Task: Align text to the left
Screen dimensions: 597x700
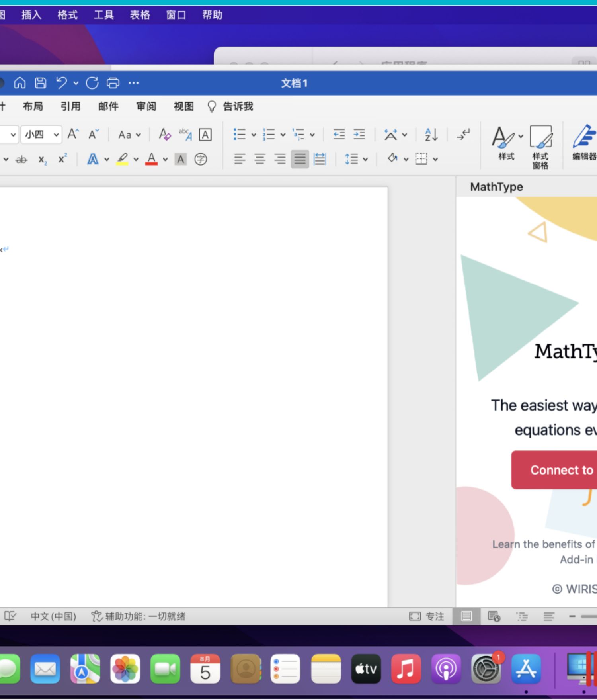Action: coord(240,159)
